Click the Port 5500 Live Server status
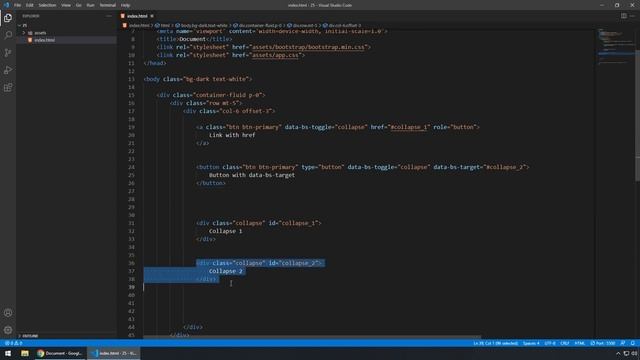640x360 pixels. pos(602,343)
